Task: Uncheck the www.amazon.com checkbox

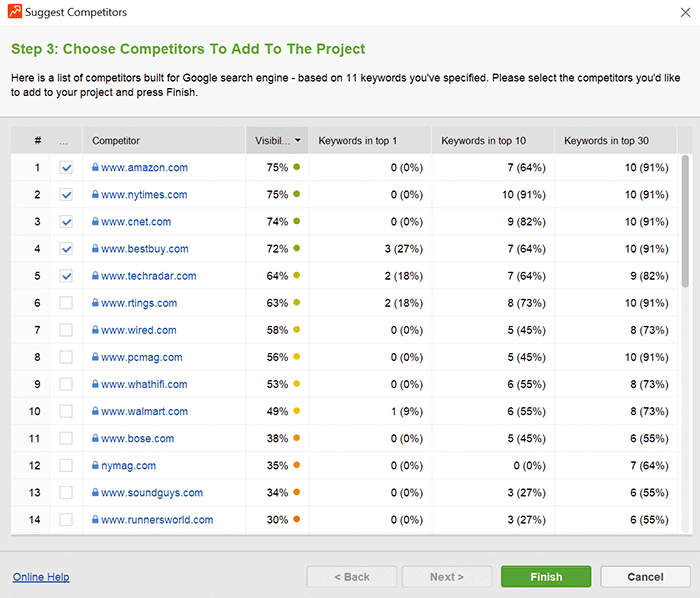Action: (x=66, y=168)
